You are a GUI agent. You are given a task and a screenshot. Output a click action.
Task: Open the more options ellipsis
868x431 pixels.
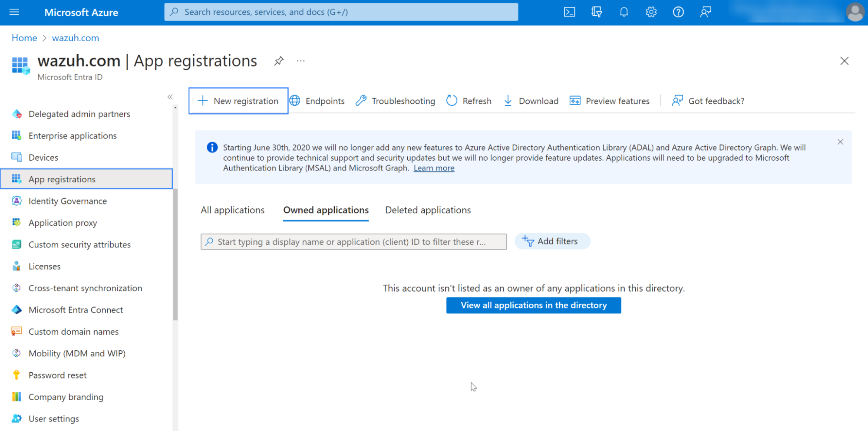point(301,61)
